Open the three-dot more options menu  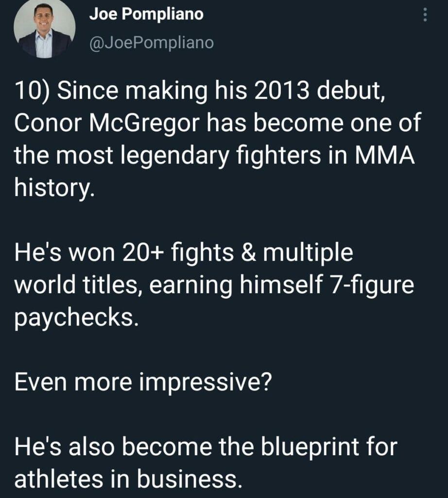pyautogui.click(x=425, y=15)
